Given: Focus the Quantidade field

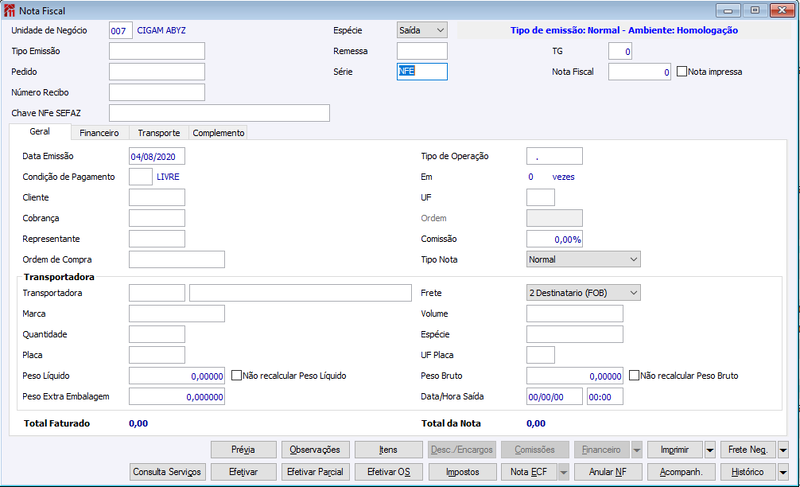Looking at the screenshot, I should (157, 335).
